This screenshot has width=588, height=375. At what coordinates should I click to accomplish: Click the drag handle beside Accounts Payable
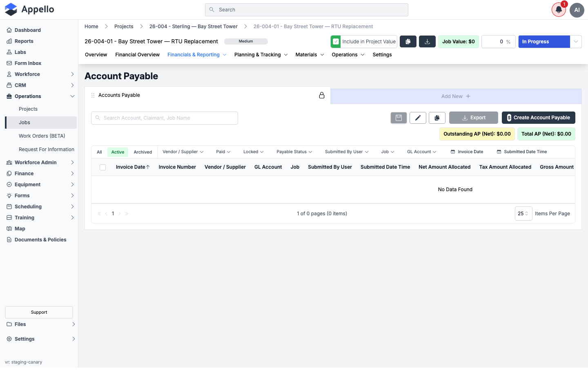[x=93, y=95]
